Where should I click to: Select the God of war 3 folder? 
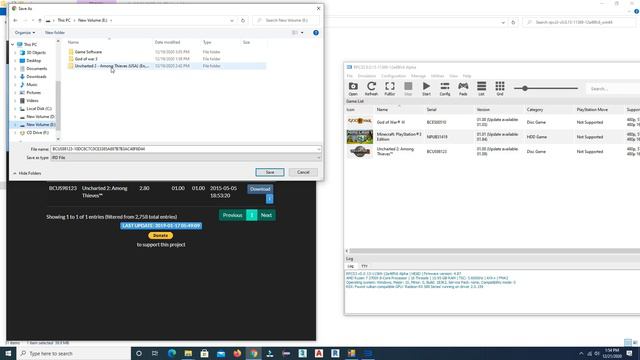pos(86,59)
